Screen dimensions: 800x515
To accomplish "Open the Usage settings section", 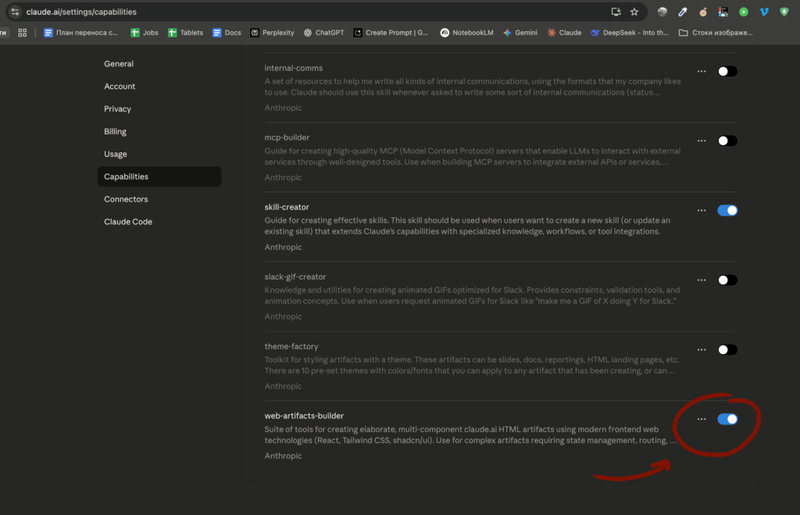I will [x=159, y=154].
